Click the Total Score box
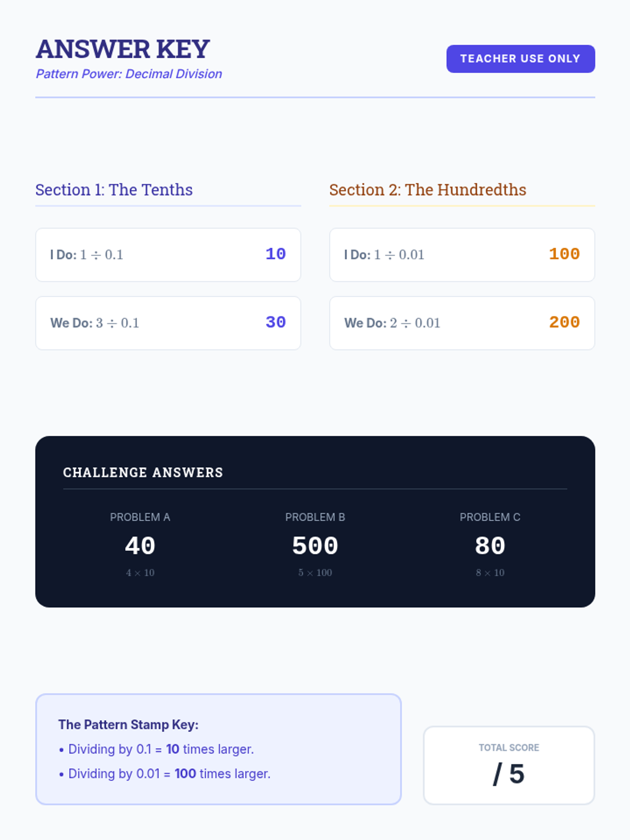The width and height of the screenshot is (630, 840). click(x=509, y=765)
